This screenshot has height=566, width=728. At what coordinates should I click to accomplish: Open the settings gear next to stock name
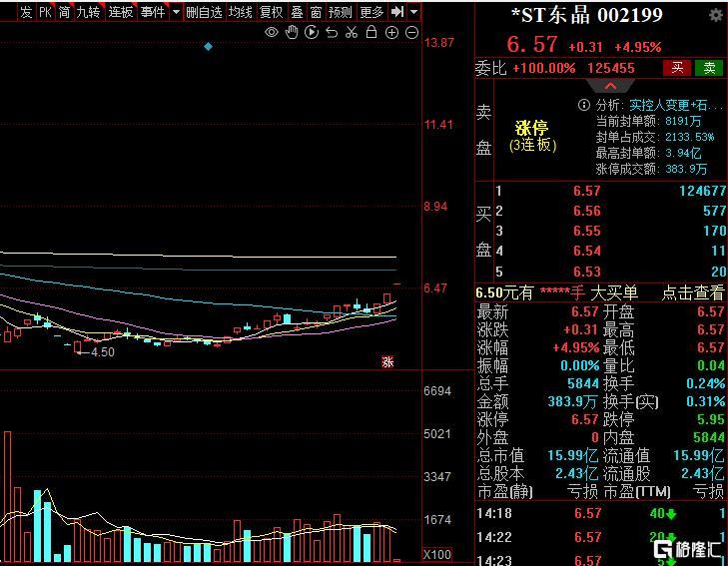click(x=716, y=15)
